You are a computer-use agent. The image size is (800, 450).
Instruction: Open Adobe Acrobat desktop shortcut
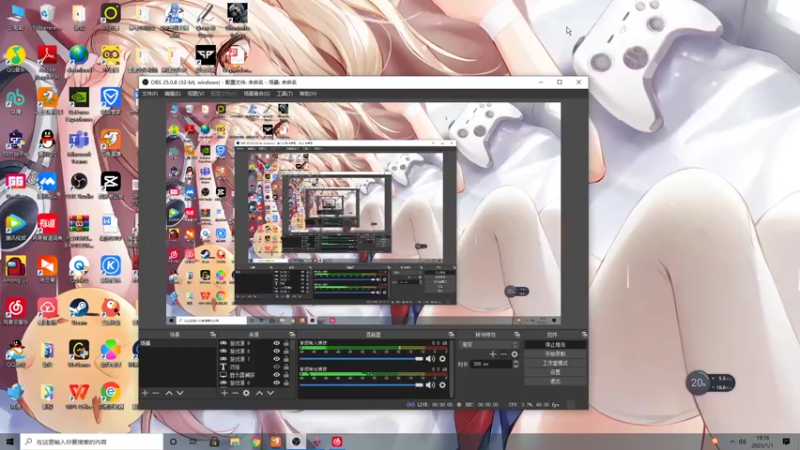pyautogui.click(x=47, y=61)
